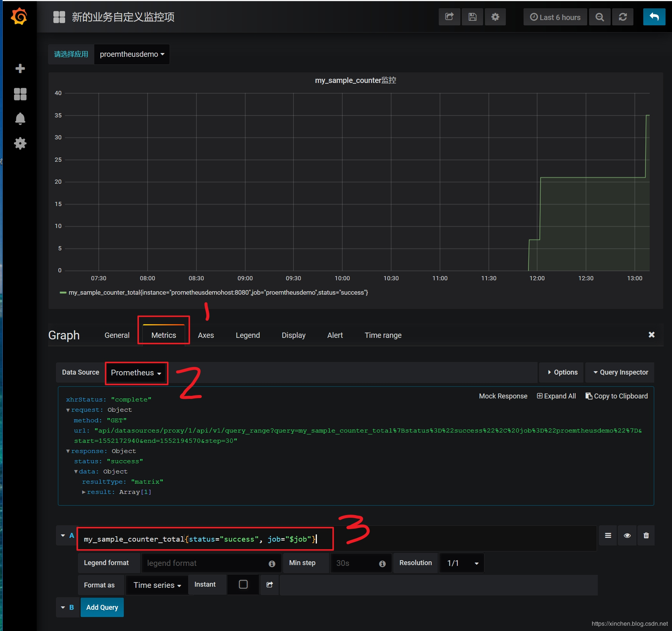
Task: Click the dashboard grid icon beside title
Action: coord(59,17)
